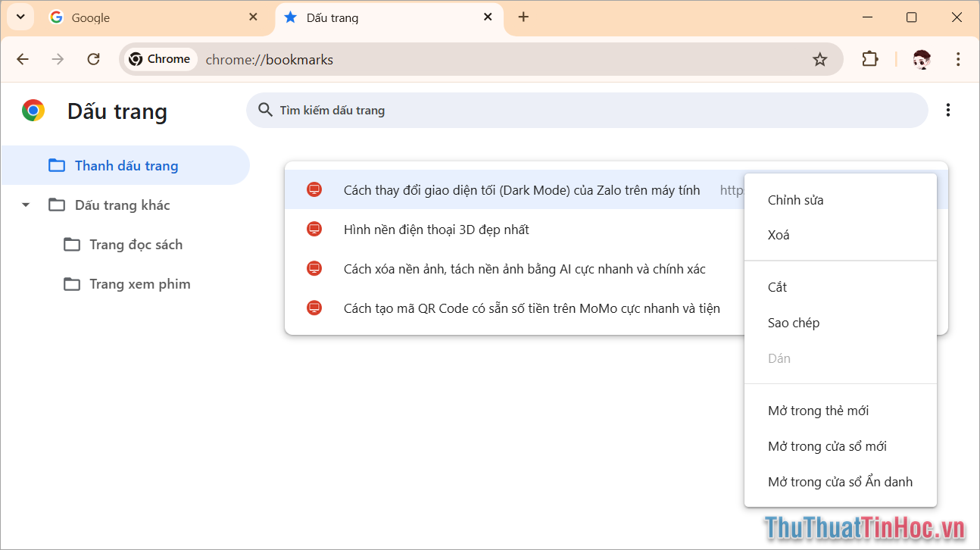Image resolution: width=980 pixels, height=550 pixels.
Task: Reload the current page
Action: pos(93,59)
